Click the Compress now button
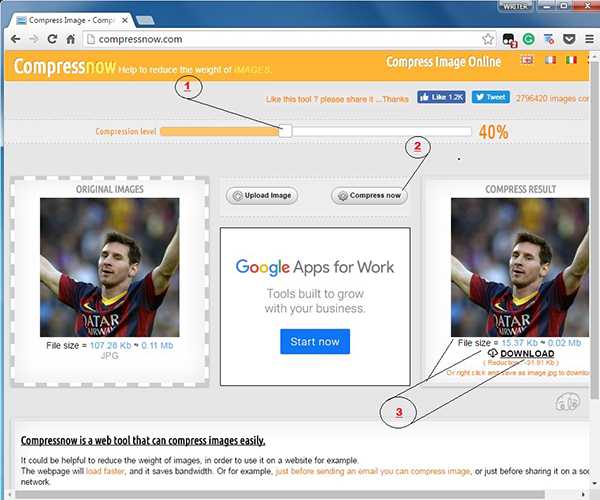 (x=369, y=195)
